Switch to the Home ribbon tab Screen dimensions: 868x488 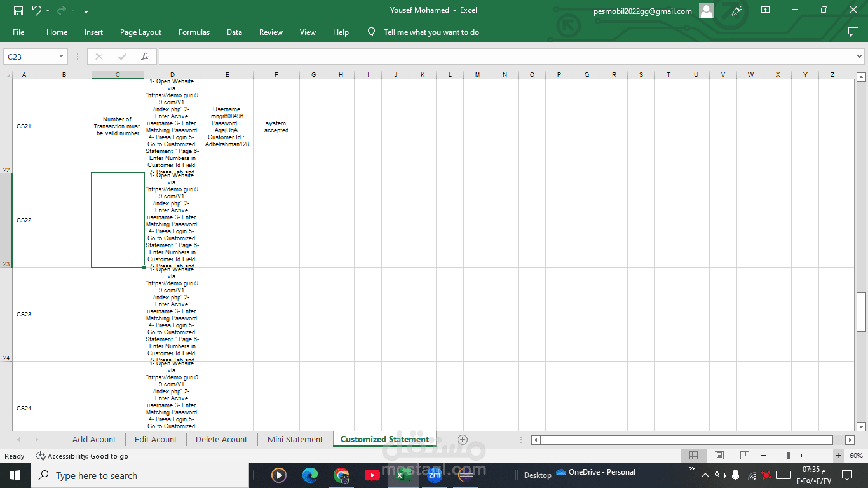(x=57, y=32)
